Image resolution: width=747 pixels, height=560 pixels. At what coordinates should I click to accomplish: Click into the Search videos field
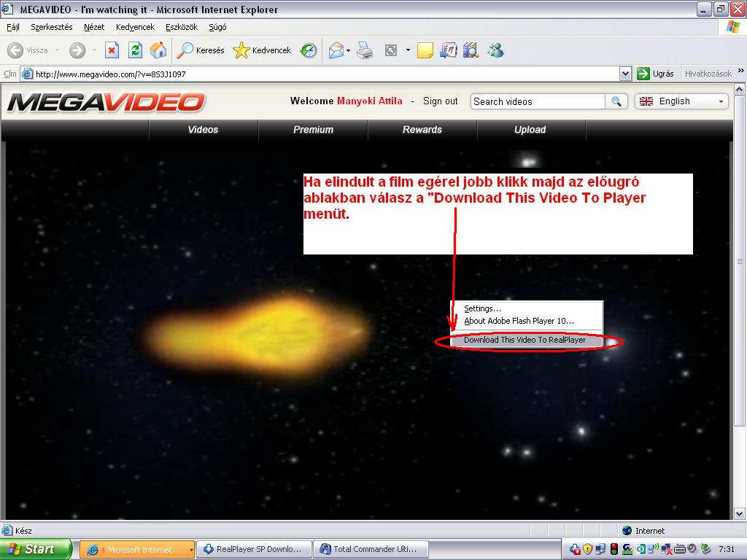click(538, 101)
